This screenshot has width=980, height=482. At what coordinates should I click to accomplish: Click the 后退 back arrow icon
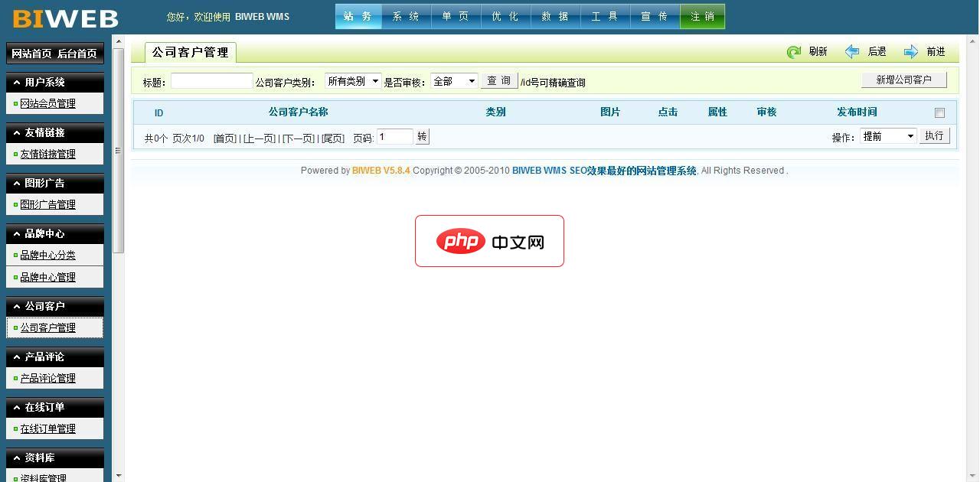pyautogui.click(x=852, y=50)
